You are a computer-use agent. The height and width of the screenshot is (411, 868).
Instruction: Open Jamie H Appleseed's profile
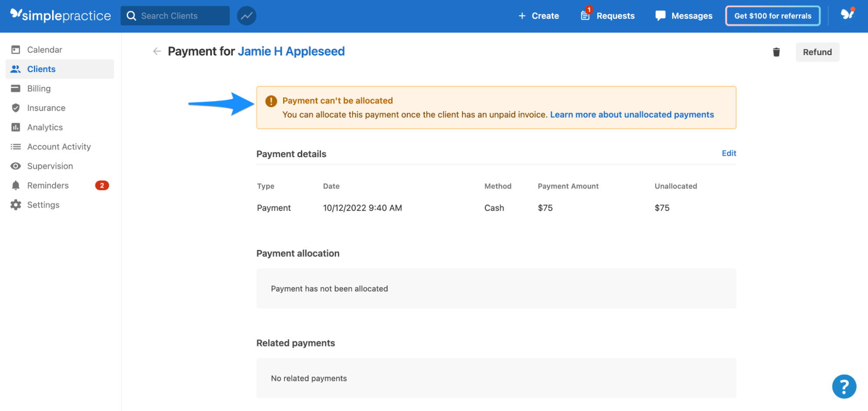[x=291, y=51]
